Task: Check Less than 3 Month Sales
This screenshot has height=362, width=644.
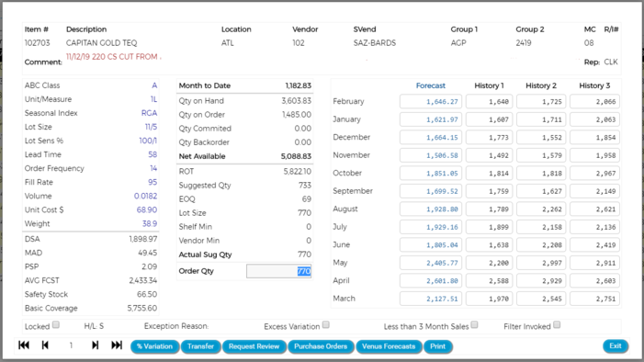Action: click(474, 325)
